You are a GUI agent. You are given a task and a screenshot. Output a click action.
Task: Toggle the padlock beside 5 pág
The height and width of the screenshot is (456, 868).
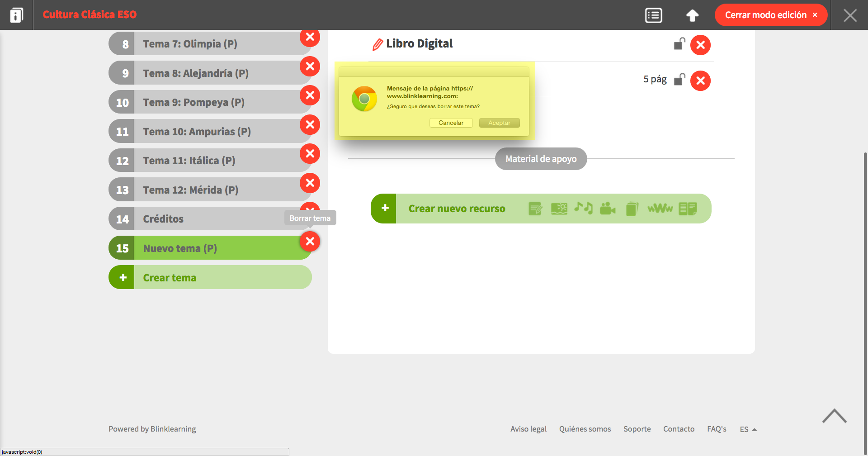tap(679, 80)
